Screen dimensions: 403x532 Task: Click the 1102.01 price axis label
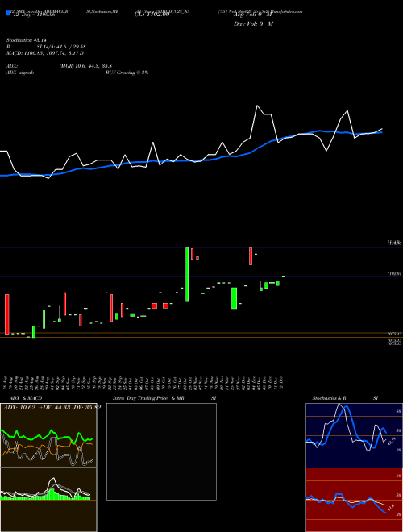click(x=394, y=273)
